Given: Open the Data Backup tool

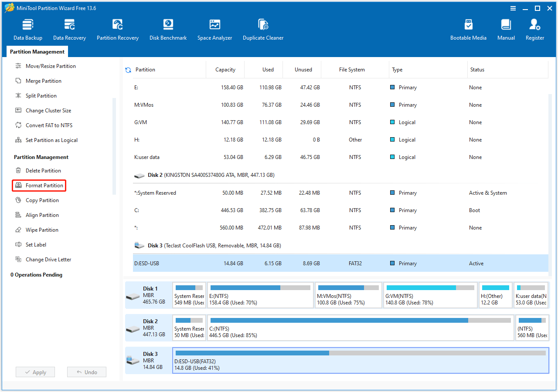Looking at the screenshot, I should [x=27, y=28].
